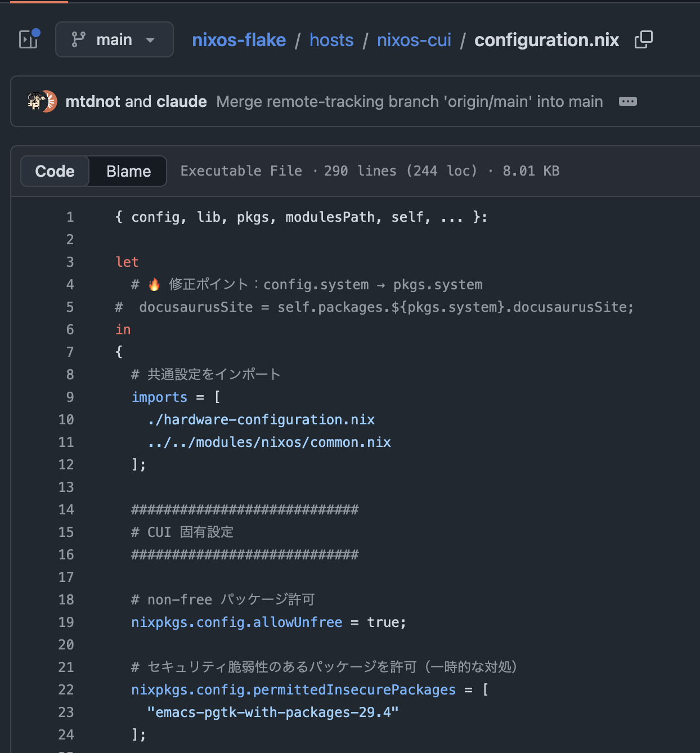The height and width of the screenshot is (753, 700).
Task: Select line number 22
Action: coord(66,690)
